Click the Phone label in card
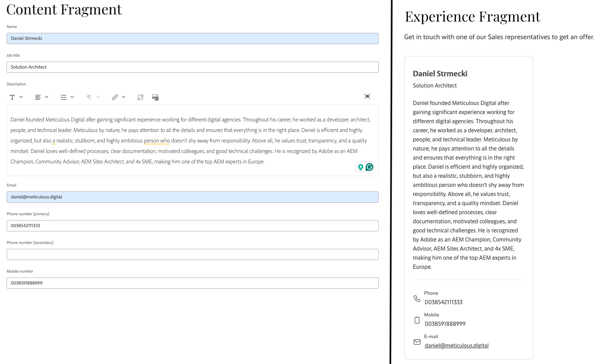This screenshot has height=364, width=602. point(431,293)
